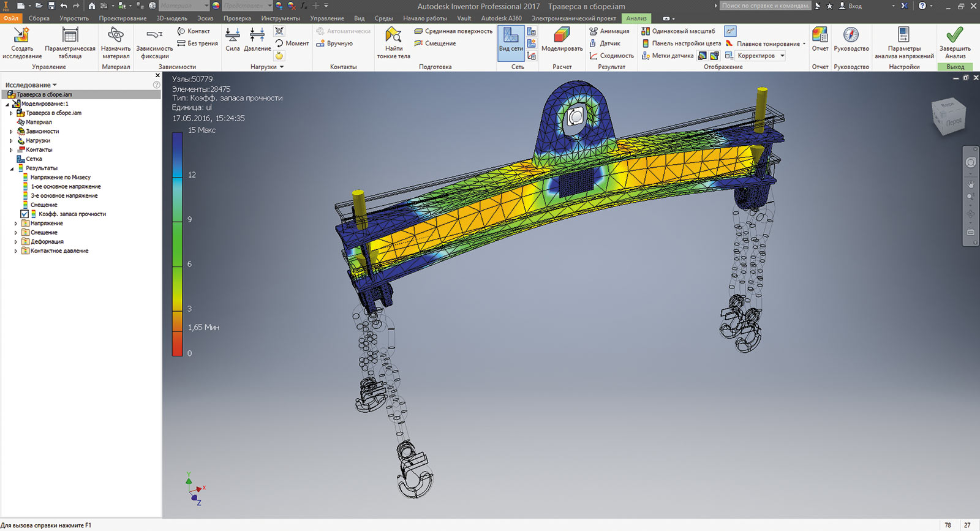This screenshot has height=531, width=980.
Task: Switch to the Сборка ribbon tab
Action: (x=39, y=18)
